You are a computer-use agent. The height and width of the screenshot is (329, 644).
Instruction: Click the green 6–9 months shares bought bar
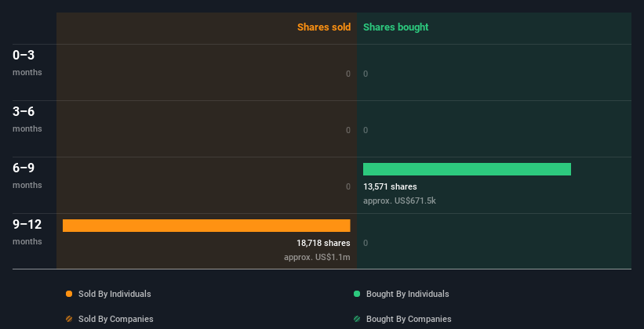point(467,169)
